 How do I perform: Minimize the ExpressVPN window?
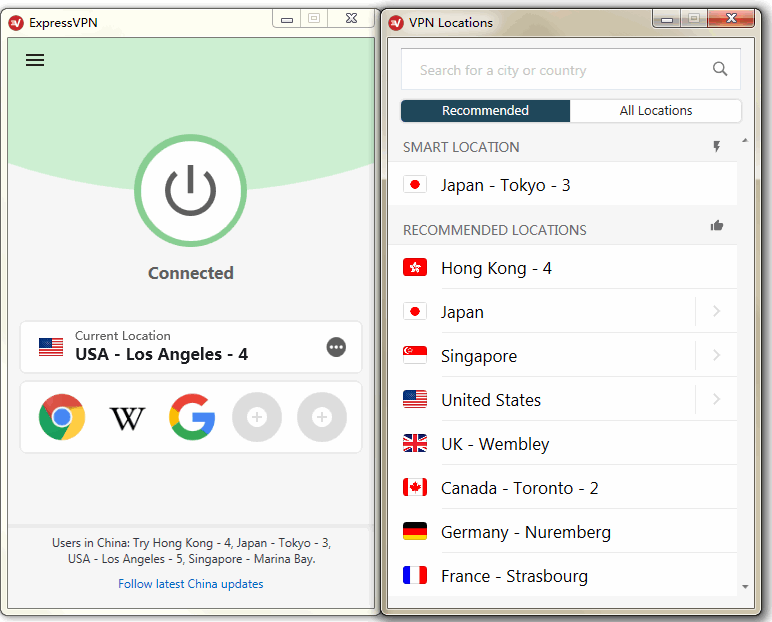[287, 19]
